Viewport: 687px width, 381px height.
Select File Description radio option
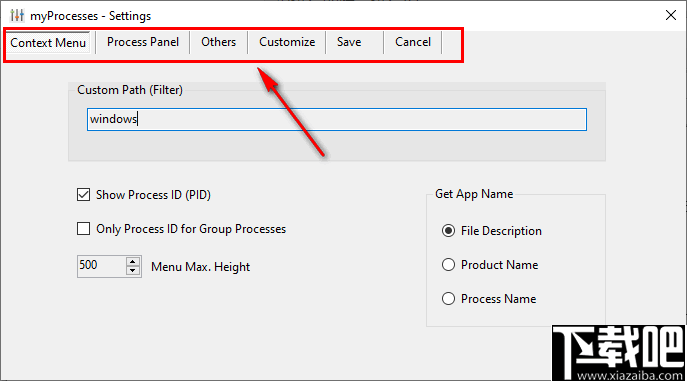pyautogui.click(x=448, y=230)
